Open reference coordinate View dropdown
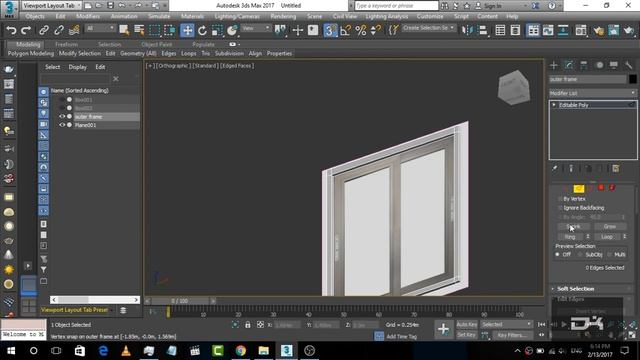640x360 pixels. click(256, 28)
